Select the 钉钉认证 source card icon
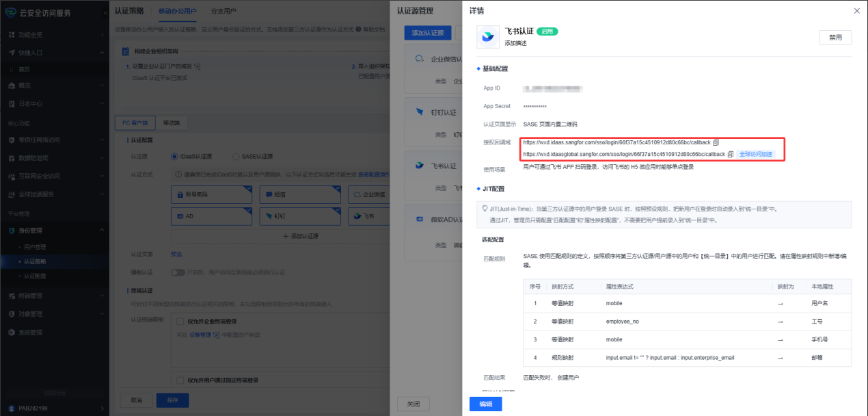This screenshot has width=868, height=416. pos(420,112)
